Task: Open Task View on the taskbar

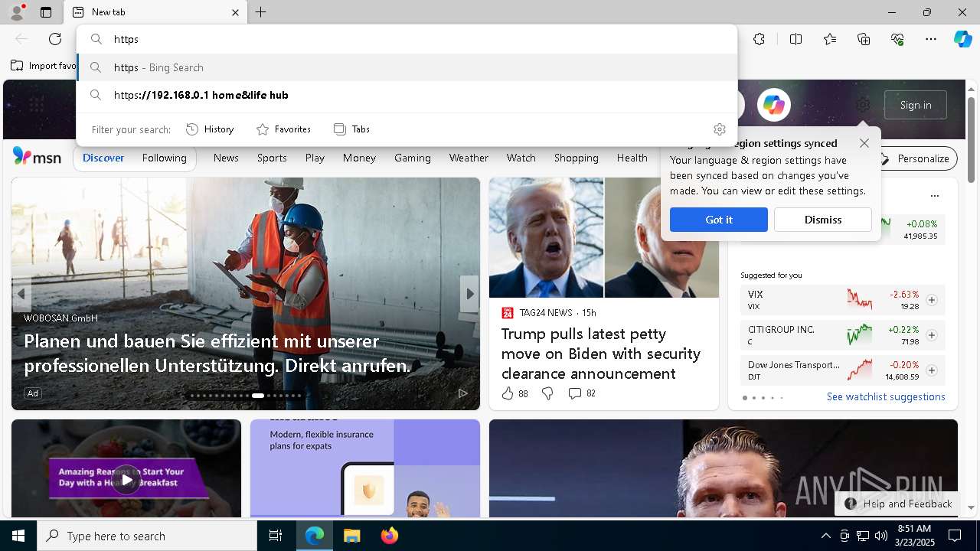Action: [276, 536]
